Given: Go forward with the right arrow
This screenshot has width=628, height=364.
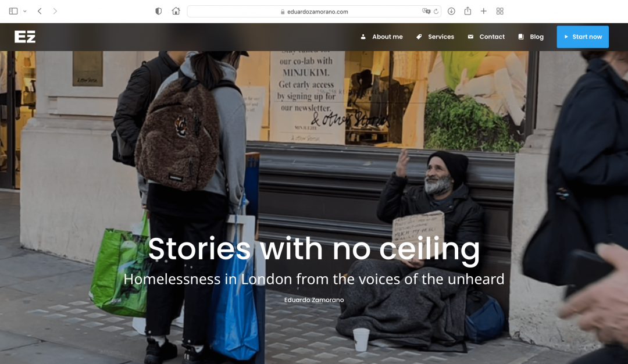Looking at the screenshot, I should point(55,11).
